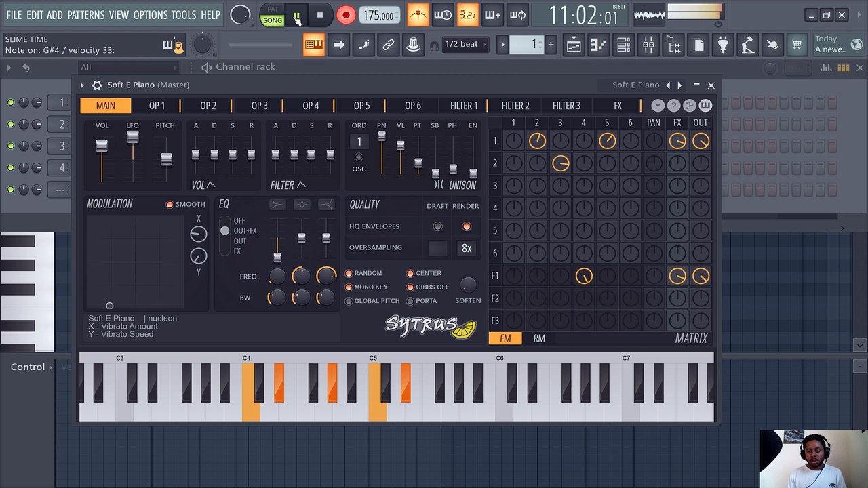
Task: Toggle wait for input before recording
Action: click(x=442, y=15)
